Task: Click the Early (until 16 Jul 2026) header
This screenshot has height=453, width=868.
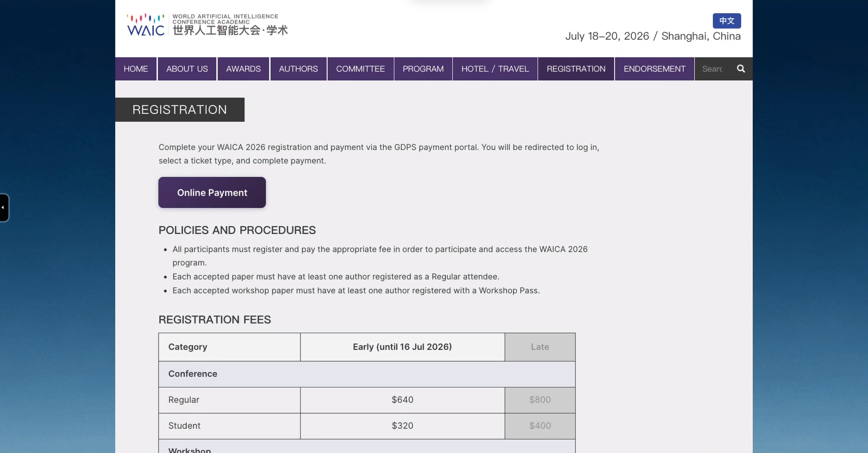Action: [402, 347]
